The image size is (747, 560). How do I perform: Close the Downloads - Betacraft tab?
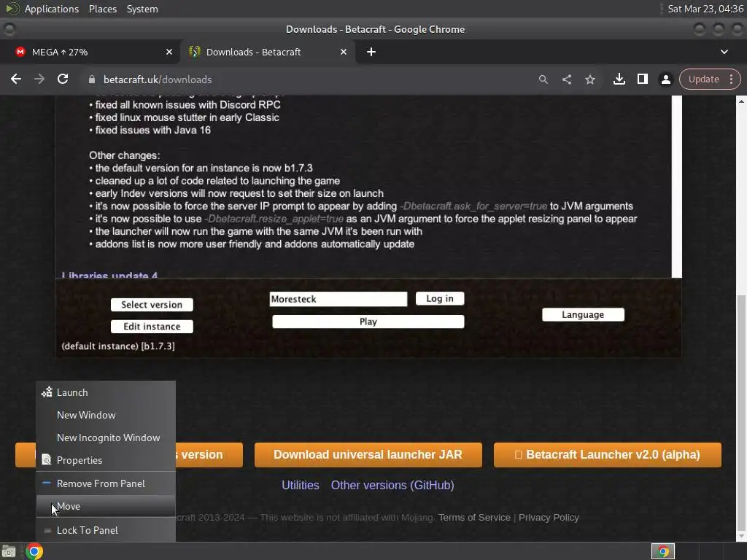pyautogui.click(x=344, y=52)
